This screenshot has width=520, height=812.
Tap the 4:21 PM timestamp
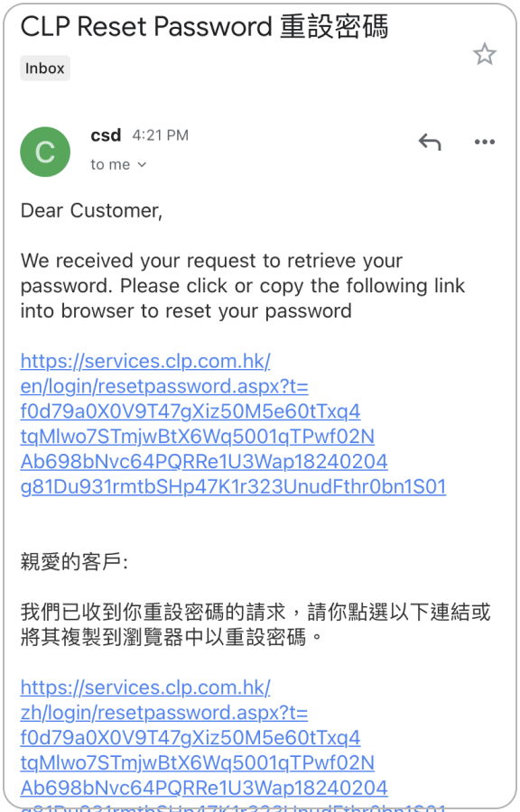160,135
